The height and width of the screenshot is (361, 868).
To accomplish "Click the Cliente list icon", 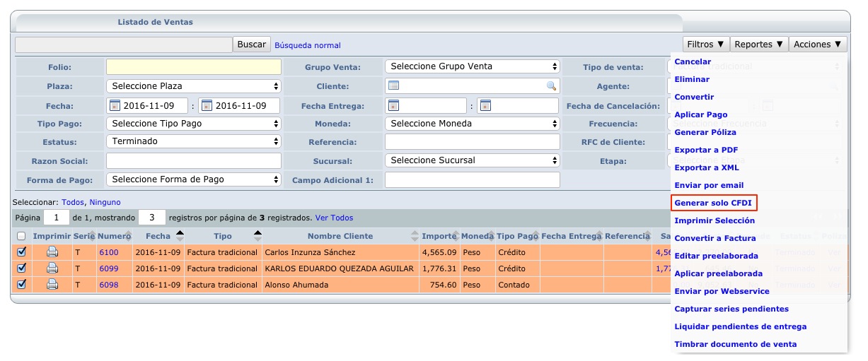I will point(394,85).
